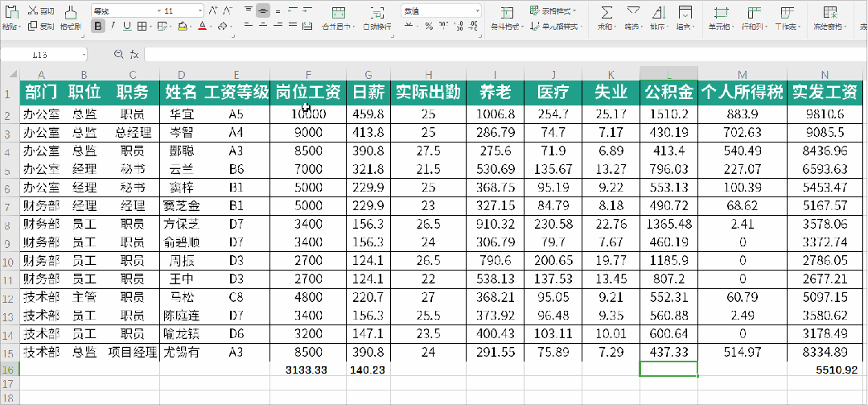Click the Sort (排序) icon
Screen dimensions: 868x405
pos(659,13)
